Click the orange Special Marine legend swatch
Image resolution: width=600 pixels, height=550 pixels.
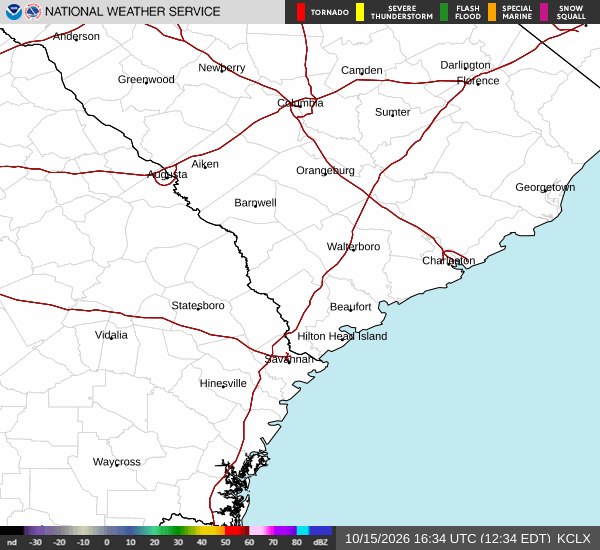tap(492, 12)
